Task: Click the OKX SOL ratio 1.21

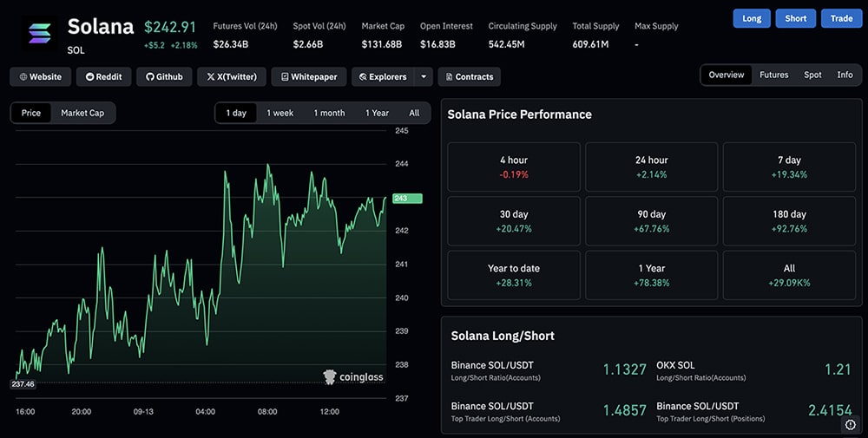Action: [838, 369]
